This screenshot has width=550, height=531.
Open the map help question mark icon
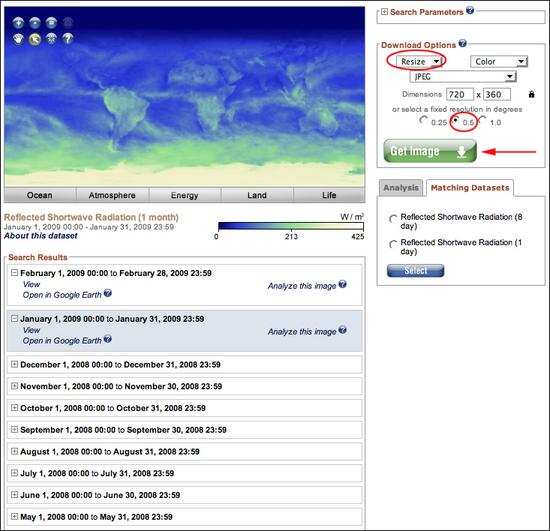[68, 39]
